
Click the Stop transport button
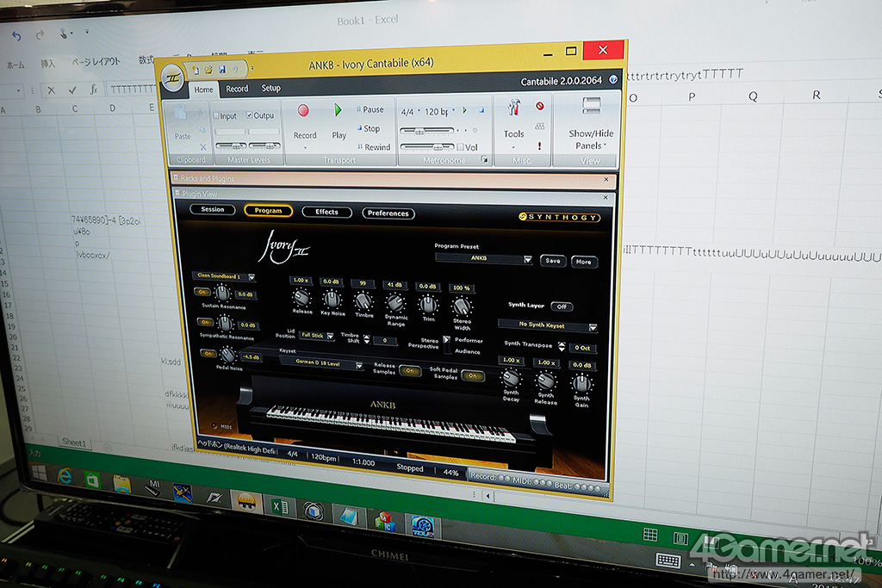click(x=369, y=128)
